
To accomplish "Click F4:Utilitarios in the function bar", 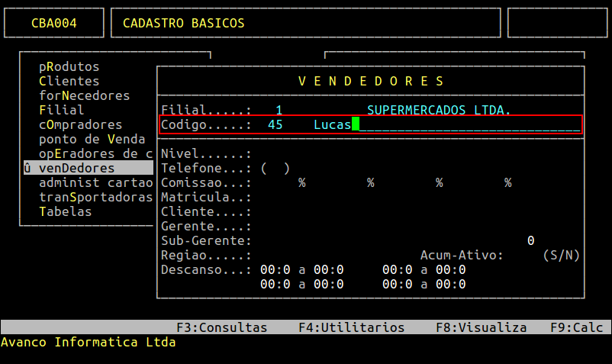I will pyautogui.click(x=351, y=327).
